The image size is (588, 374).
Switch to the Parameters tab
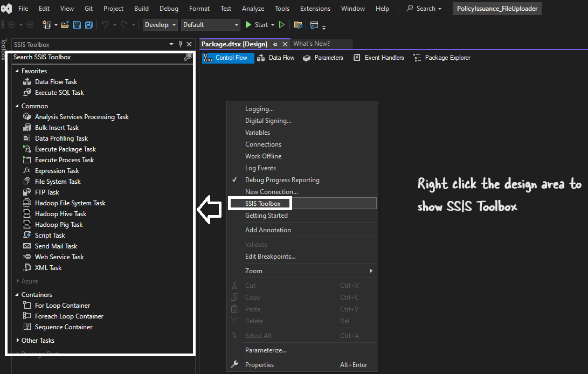pyautogui.click(x=323, y=58)
